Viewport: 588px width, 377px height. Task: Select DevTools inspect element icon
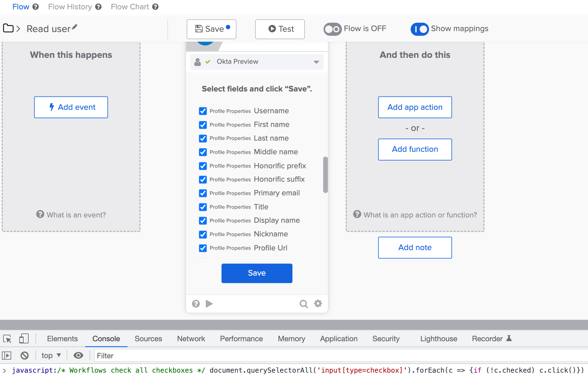[7, 339]
